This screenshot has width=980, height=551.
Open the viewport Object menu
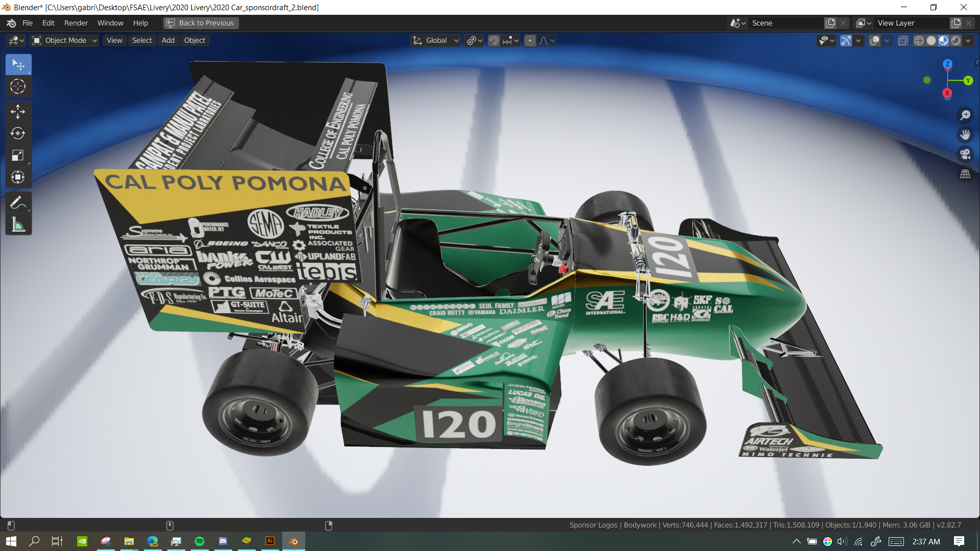coord(194,40)
